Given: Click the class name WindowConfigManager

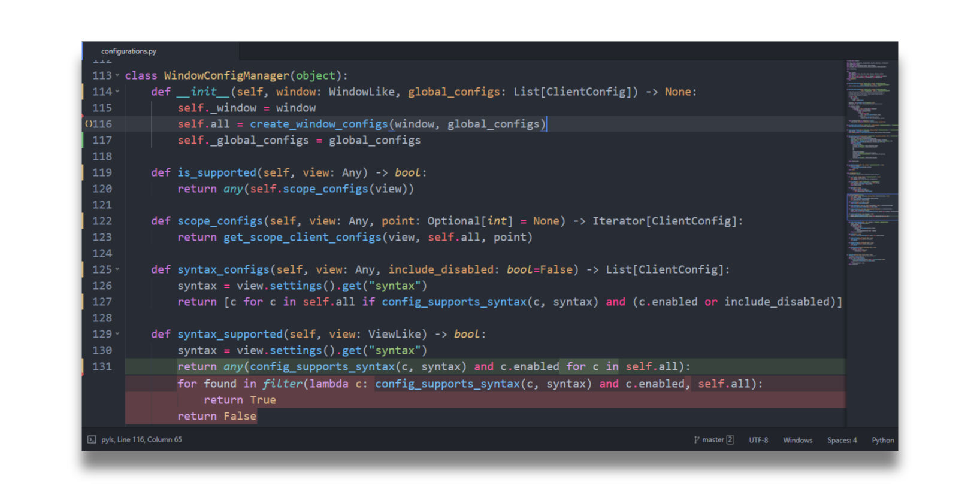Looking at the screenshot, I should [x=226, y=75].
